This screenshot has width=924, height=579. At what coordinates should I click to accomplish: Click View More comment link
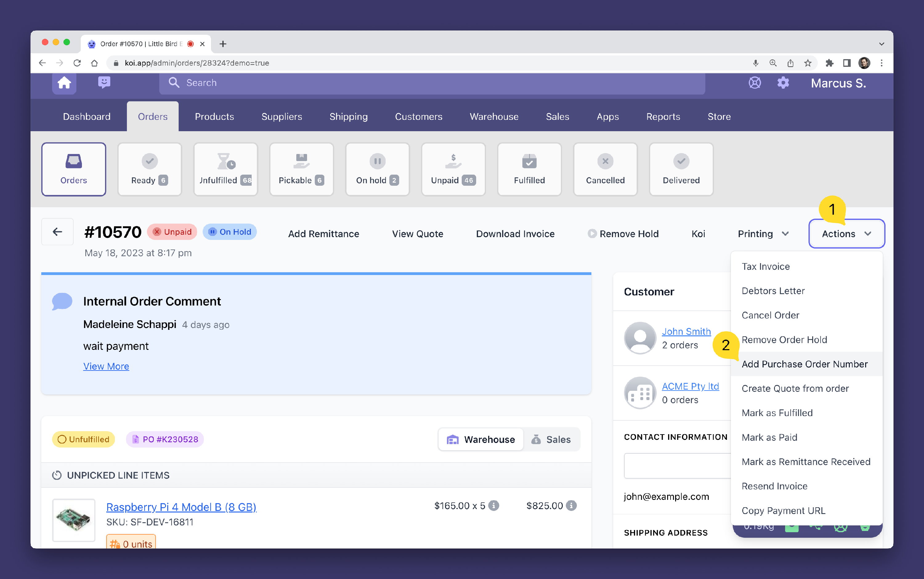pos(106,366)
